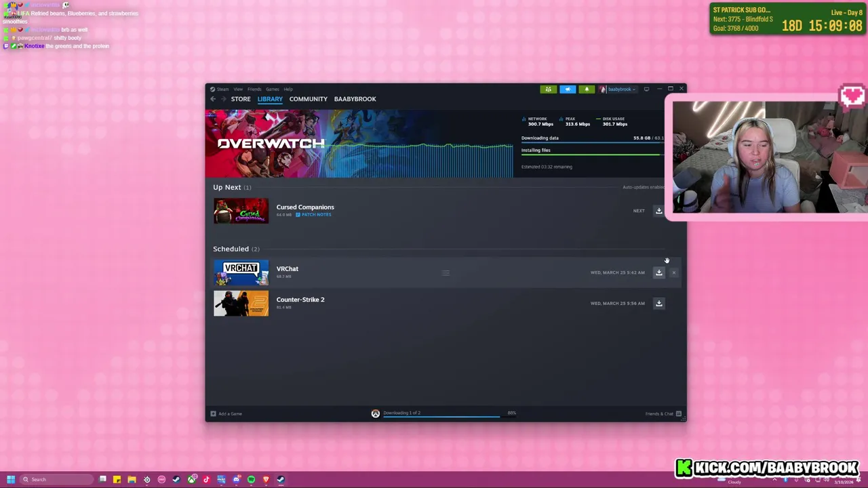Open the blue announcements megaphone button
This screenshot has width=868, height=488.
[568, 89]
